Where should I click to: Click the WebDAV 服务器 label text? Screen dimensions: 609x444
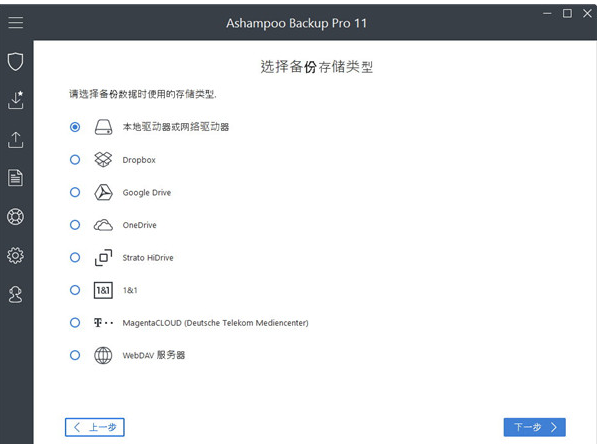(154, 355)
